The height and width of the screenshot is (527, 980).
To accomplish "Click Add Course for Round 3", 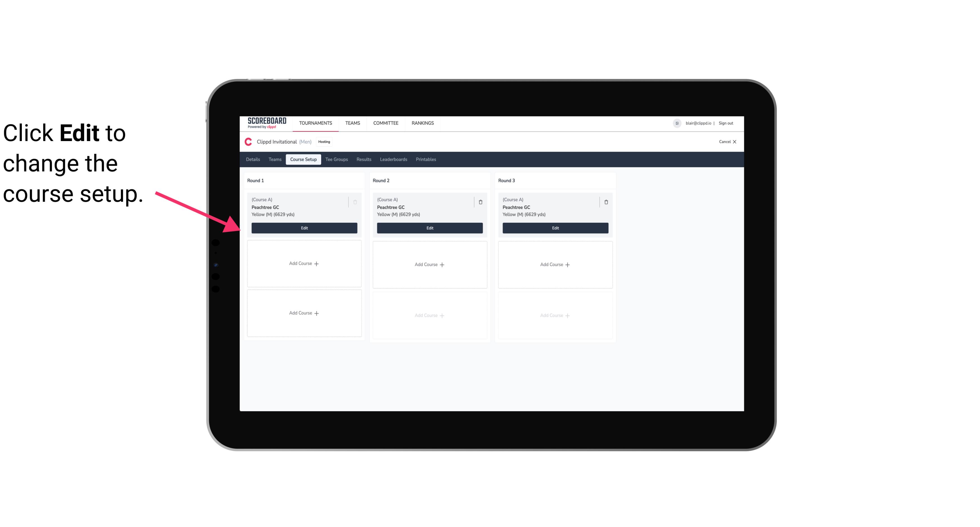I will (x=555, y=264).
